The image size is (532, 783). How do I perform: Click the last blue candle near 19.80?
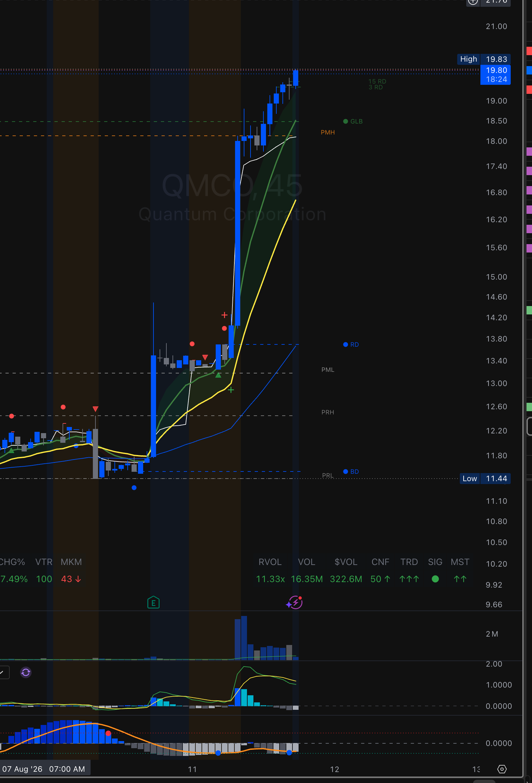295,78
